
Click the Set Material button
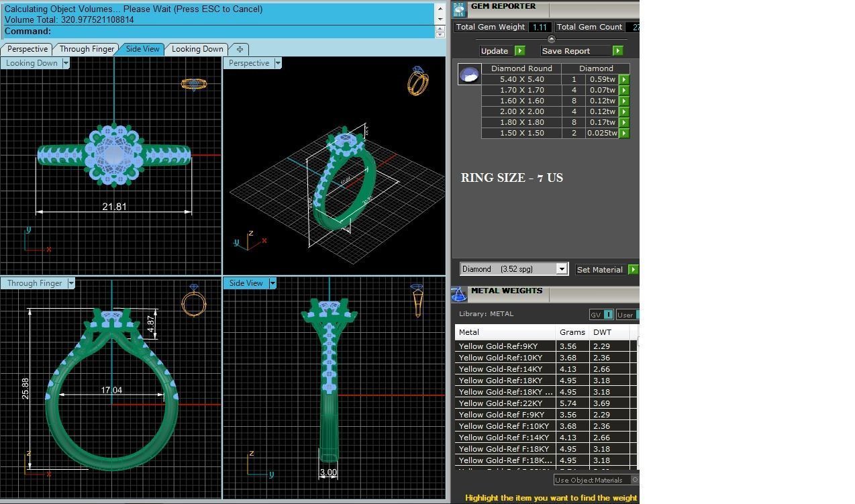601,270
